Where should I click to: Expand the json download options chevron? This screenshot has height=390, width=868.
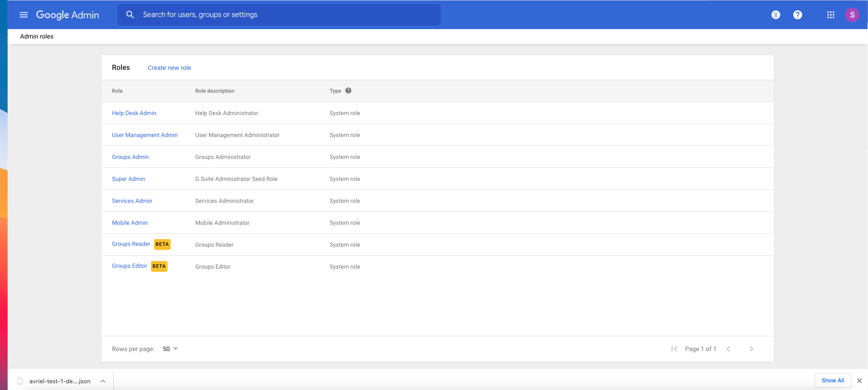pos(103,381)
